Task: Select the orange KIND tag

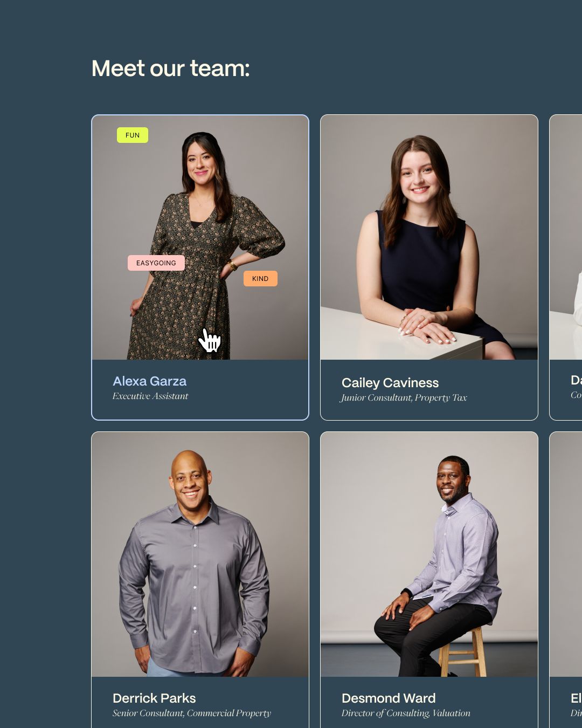Action: (260, 279)
